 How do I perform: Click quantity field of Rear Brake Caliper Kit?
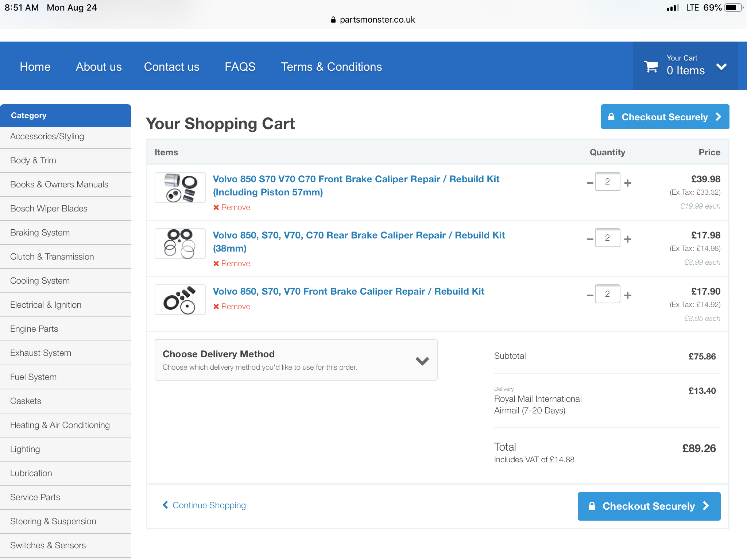point(607,238)
